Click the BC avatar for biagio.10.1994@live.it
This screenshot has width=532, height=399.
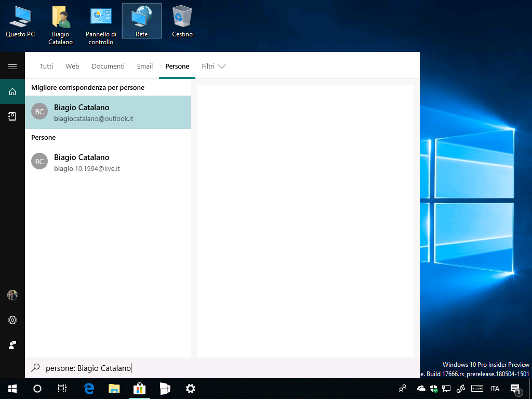pyautogui.click(x=39, y=161)
